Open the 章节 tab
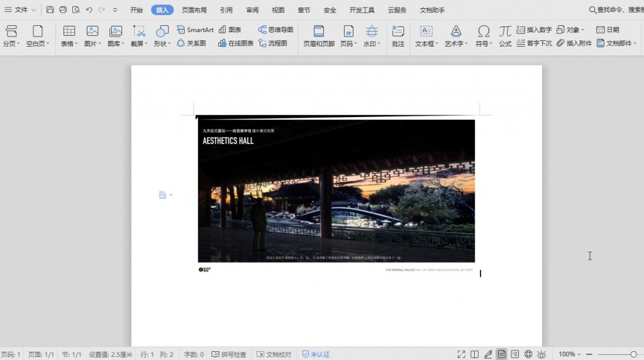Image resolution: width=644 pixels, height=360 pixels. [x=304, y=10]
